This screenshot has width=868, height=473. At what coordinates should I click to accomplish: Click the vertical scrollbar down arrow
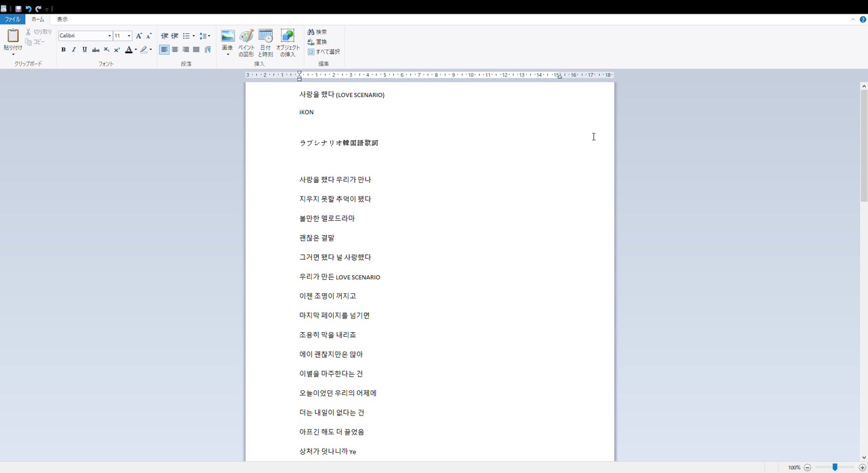(x=864, y=457)
